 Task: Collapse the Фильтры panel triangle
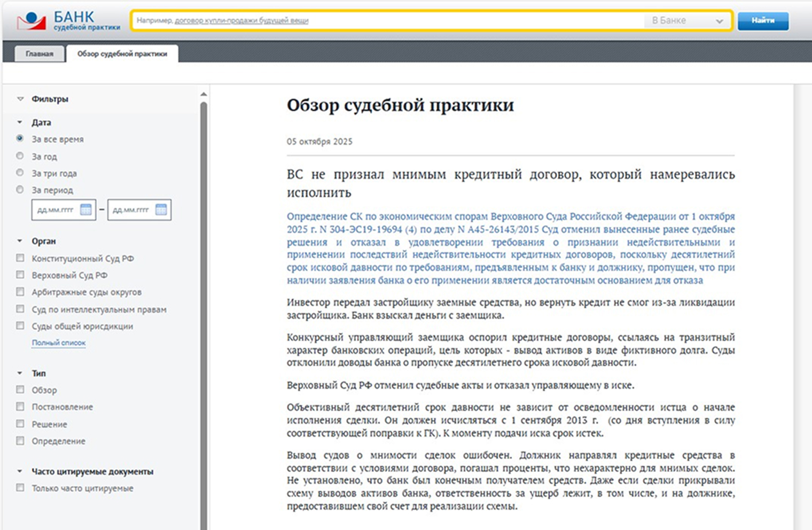coord(20,99)
